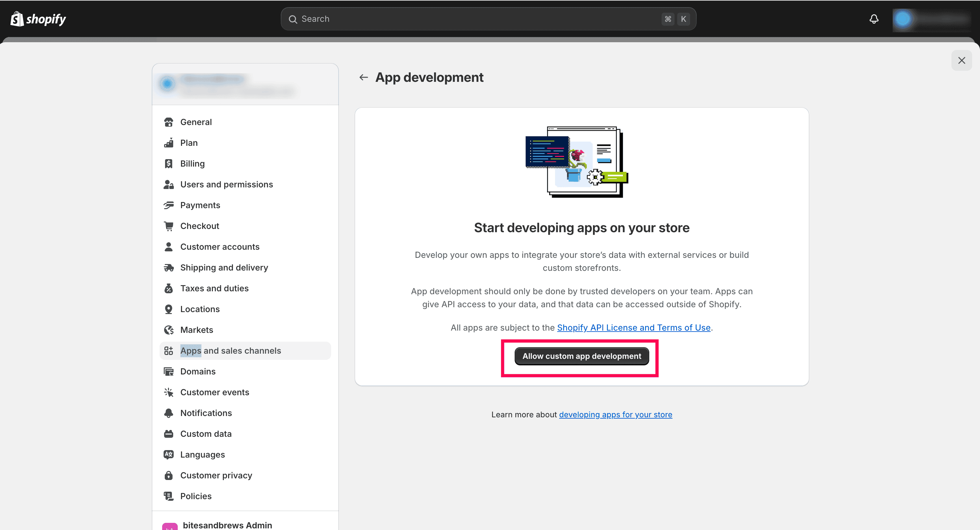Screen dimensions: 980x530
Task: Open the notifications bell icon
Action: click(874, 19)
